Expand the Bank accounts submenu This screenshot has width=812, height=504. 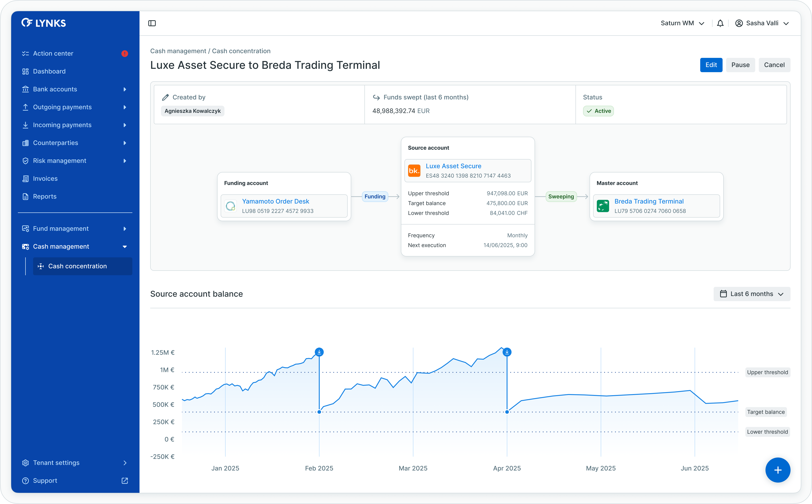pos(125,89)
